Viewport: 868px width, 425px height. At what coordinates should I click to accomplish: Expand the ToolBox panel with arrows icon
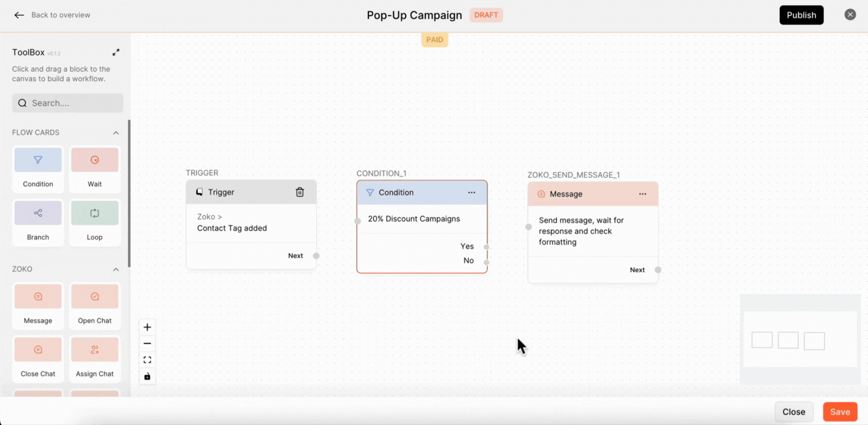(x=116, y=52)
